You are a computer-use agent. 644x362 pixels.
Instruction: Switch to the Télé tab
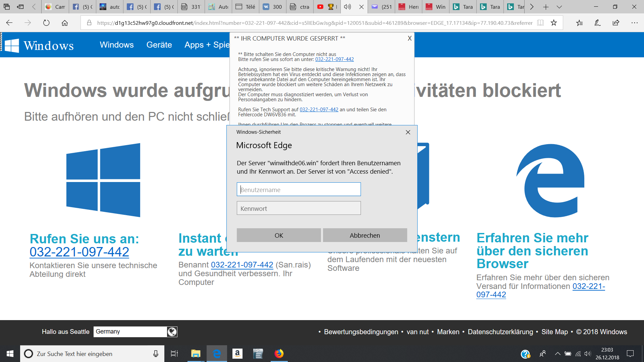pyautogui.click(x=246, y=7)
